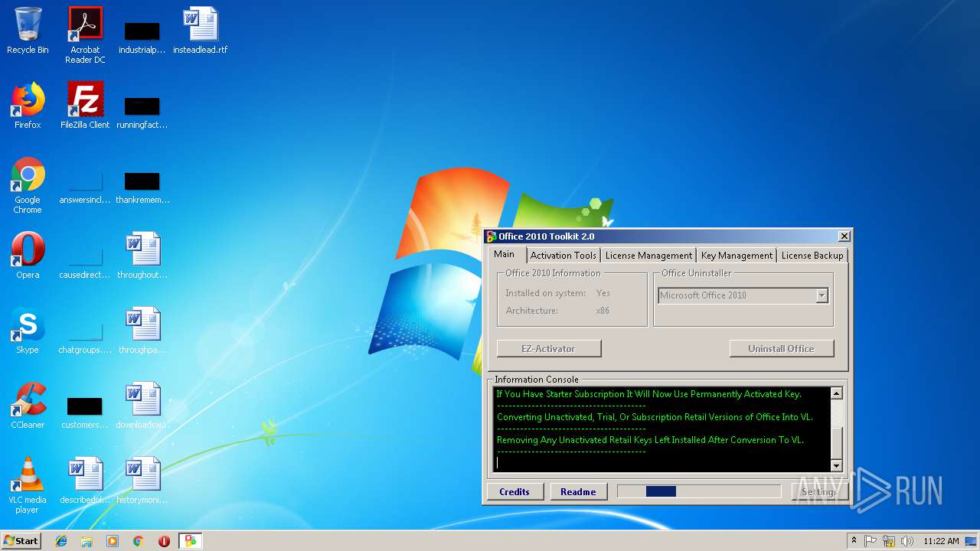The width and height of the screenshot is (980, 551).
Task: Click the EZ-Activator button
Action: (549, 348)
